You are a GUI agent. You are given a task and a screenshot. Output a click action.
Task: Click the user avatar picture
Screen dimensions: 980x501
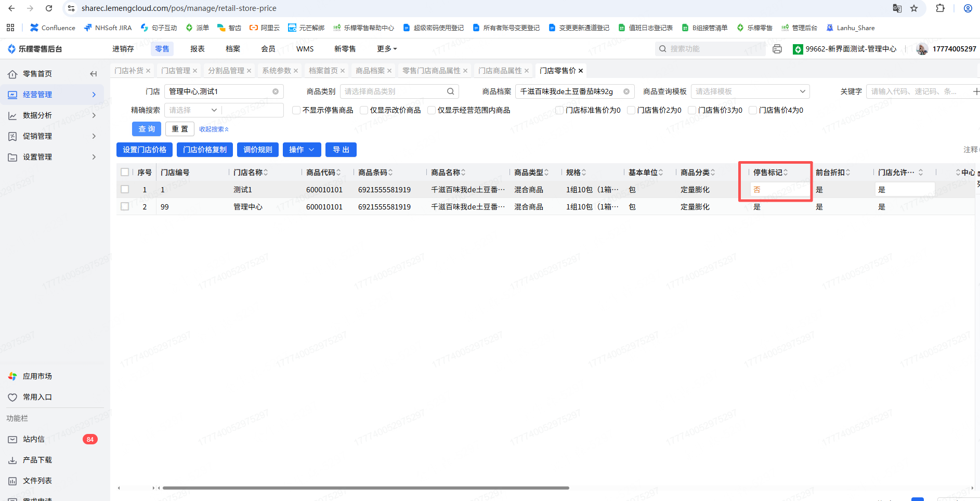click(x=922, y=49)
